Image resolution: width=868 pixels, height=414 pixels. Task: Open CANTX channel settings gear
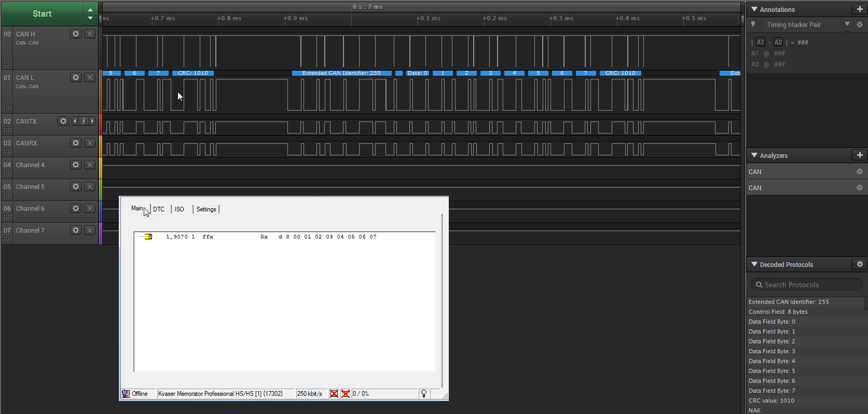[63, 121]
